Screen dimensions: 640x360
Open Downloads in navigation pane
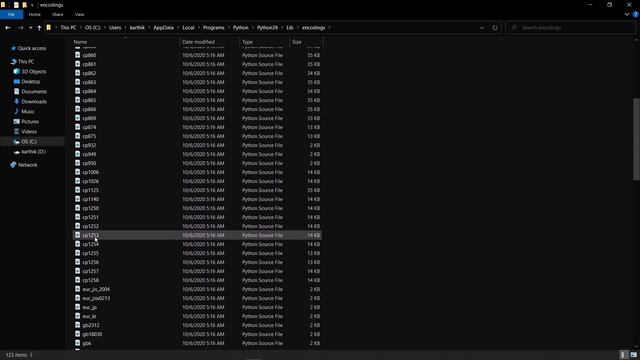34,102
